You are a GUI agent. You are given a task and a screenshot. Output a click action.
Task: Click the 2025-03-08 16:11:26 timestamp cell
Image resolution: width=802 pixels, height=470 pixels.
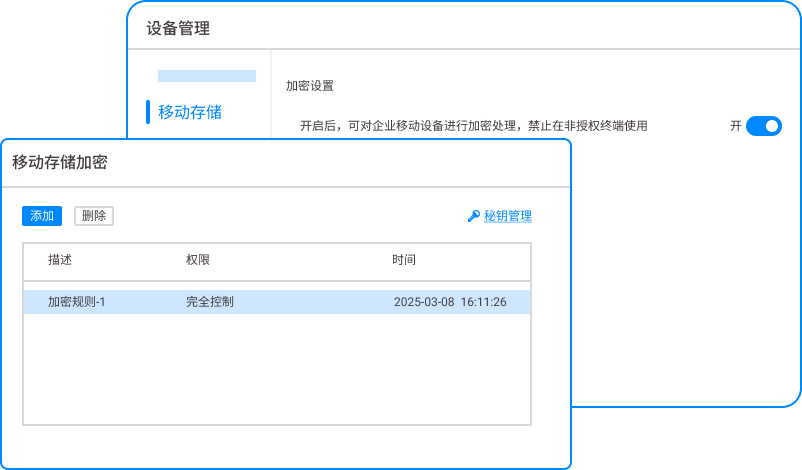pyautogui.click(x=450, y=302)
